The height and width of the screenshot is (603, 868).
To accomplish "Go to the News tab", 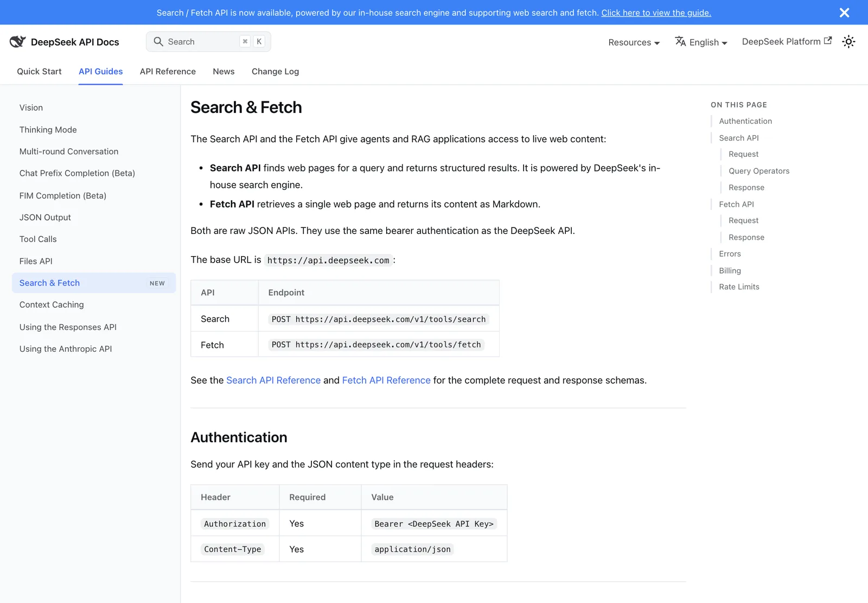I will pyautogui.click(x=224, y=72).
